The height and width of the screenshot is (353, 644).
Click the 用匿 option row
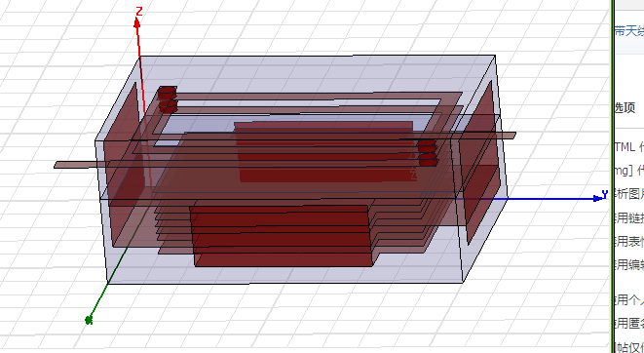pos(628,324)
